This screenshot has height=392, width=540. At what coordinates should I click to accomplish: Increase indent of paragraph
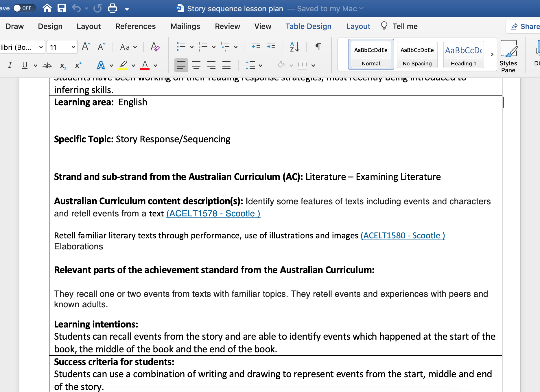pyautogui.click(x=271, y=47)
